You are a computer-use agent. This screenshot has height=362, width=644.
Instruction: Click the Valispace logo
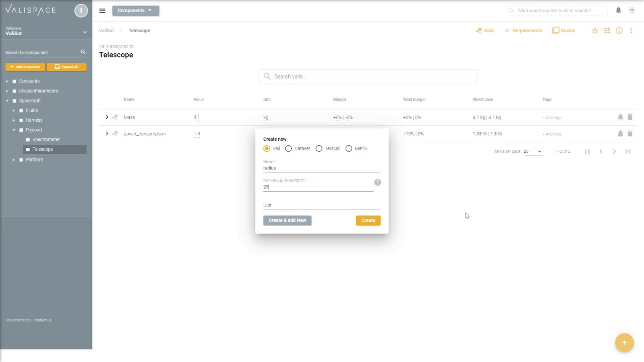(31, 11)
